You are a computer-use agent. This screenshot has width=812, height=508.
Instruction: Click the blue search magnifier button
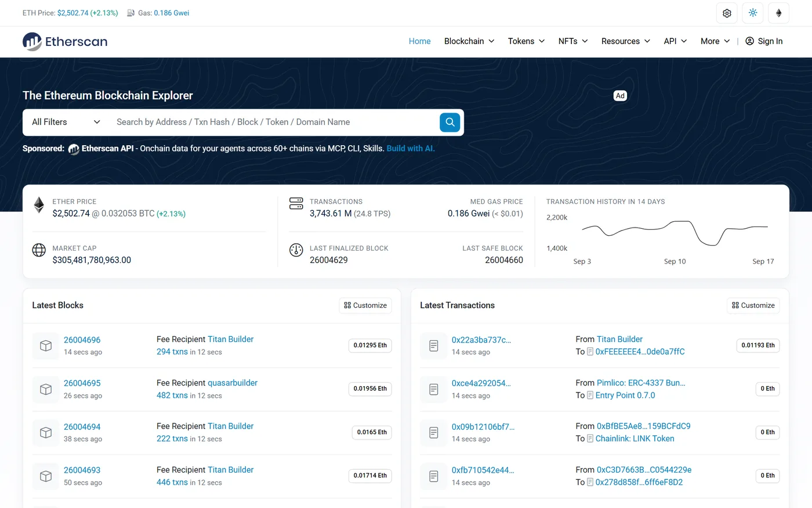[x=450, y=122]
